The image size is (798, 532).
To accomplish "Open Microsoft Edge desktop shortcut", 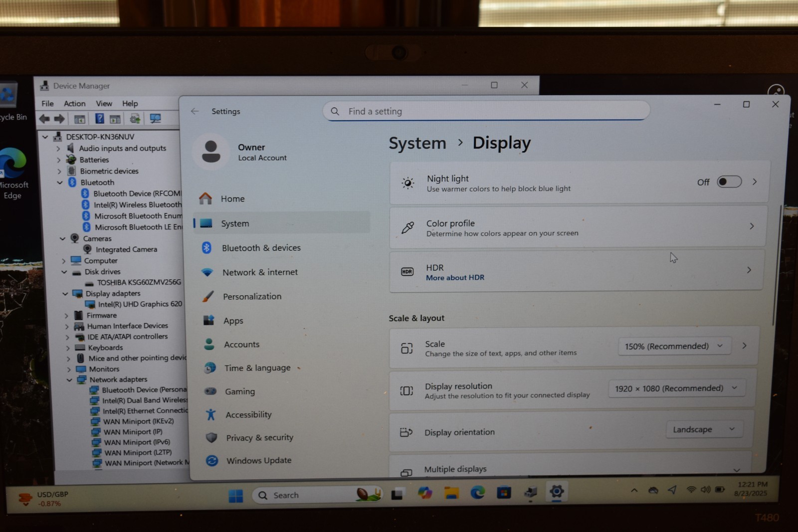I will (13, 173).
